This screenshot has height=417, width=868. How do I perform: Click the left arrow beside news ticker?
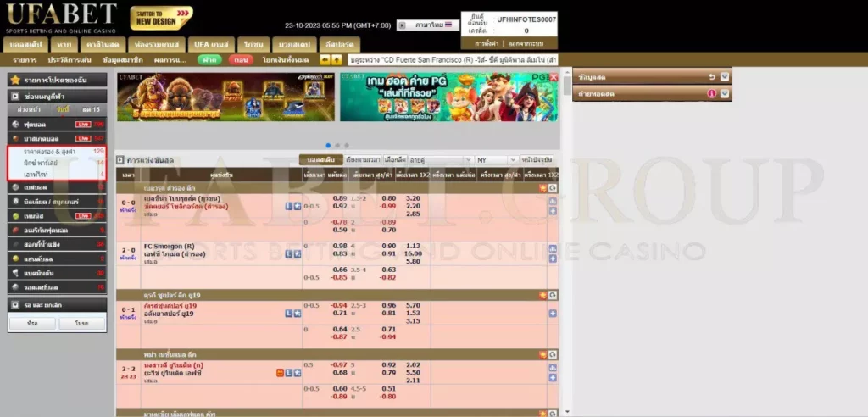(x=325, y=60)
